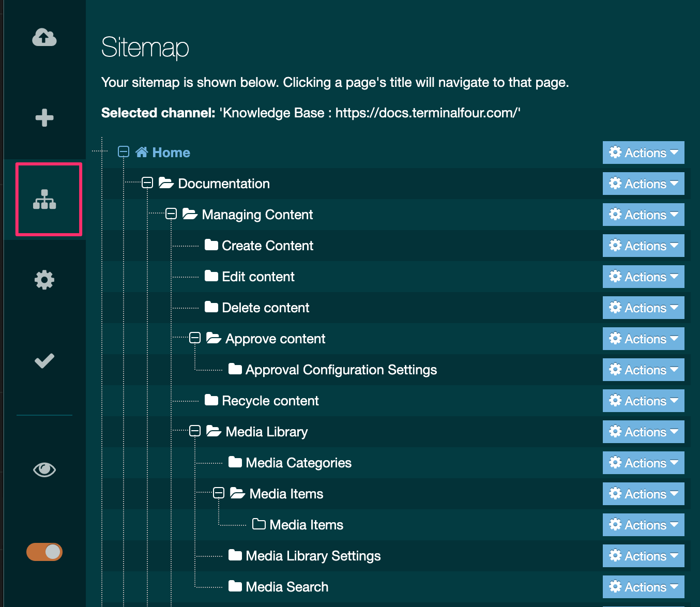This screenshot has height=607, width=700.
Task: Select Media Library Settings in the tree
Action: (313, 556)
